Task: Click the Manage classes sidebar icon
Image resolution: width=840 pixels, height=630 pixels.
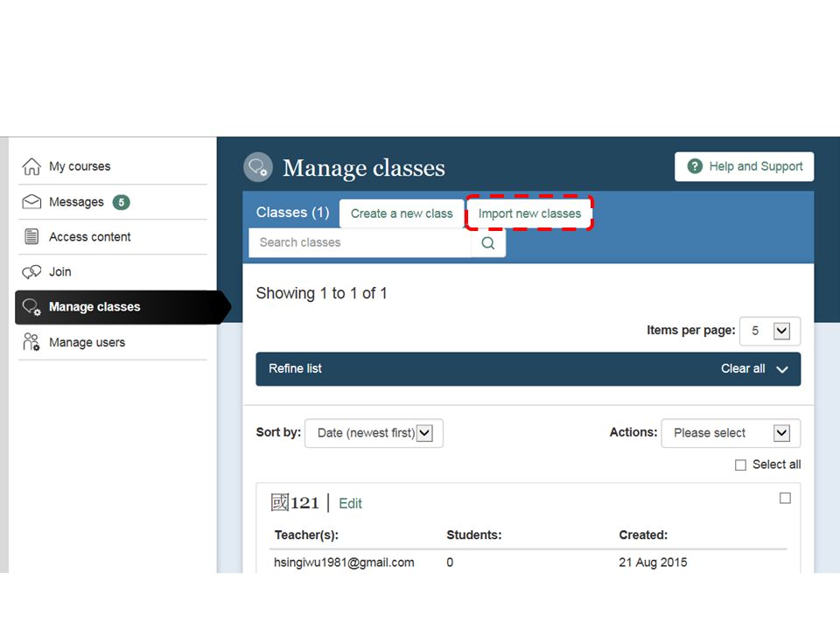Action: (31, 307)
